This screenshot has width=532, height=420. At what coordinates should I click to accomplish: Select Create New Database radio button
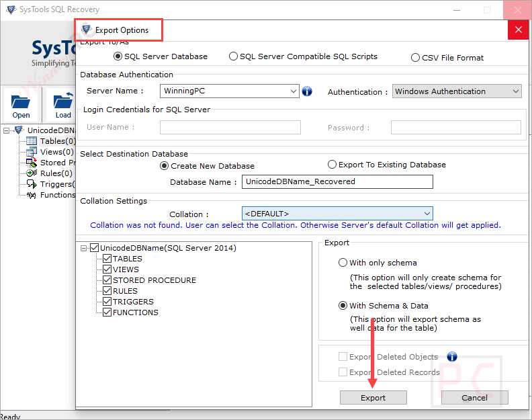tap(164, 166)
